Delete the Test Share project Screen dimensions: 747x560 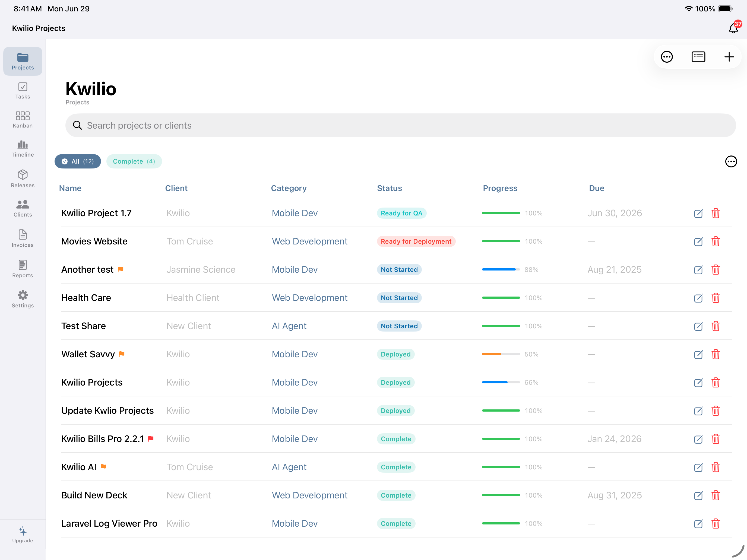pos(716,326)
